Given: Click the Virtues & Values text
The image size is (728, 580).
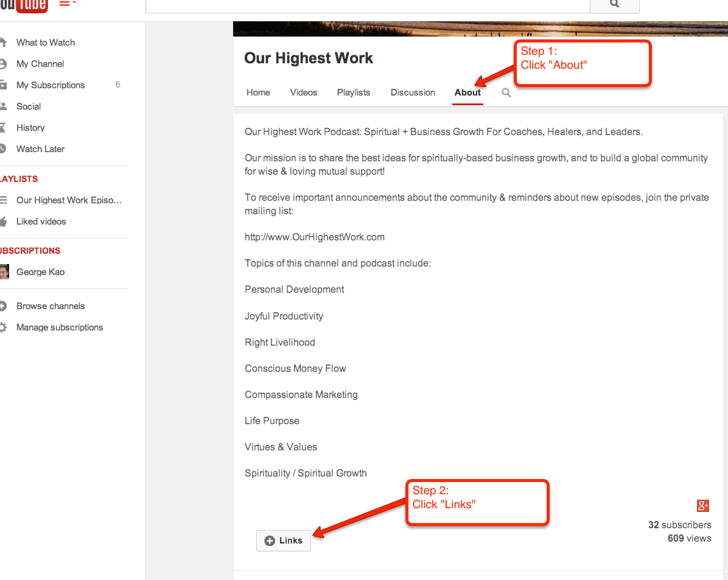Looking at the screenshot, I should pos(281,447).
